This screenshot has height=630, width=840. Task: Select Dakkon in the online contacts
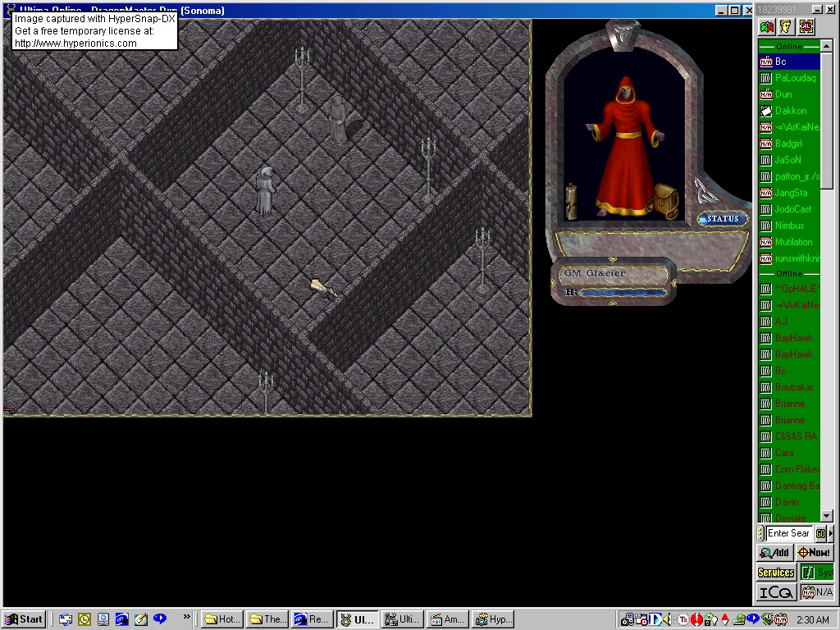(x=791, y=111)
